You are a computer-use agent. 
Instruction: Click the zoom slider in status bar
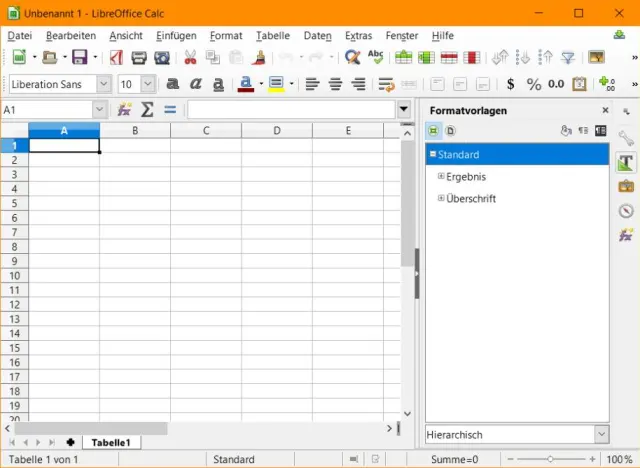(548, 459)
